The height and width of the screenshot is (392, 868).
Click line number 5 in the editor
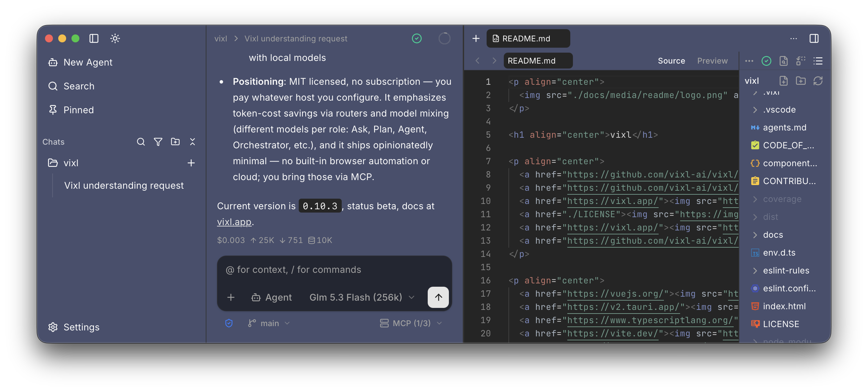click(488, 135)
